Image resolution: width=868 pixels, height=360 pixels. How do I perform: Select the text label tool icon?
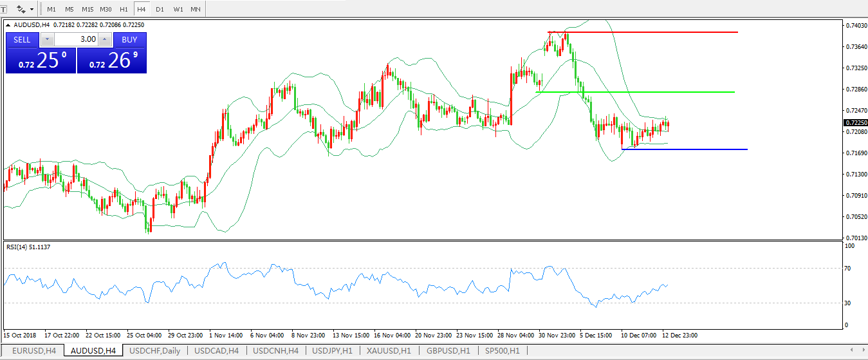pyautogui.click(x=3, y=9)
